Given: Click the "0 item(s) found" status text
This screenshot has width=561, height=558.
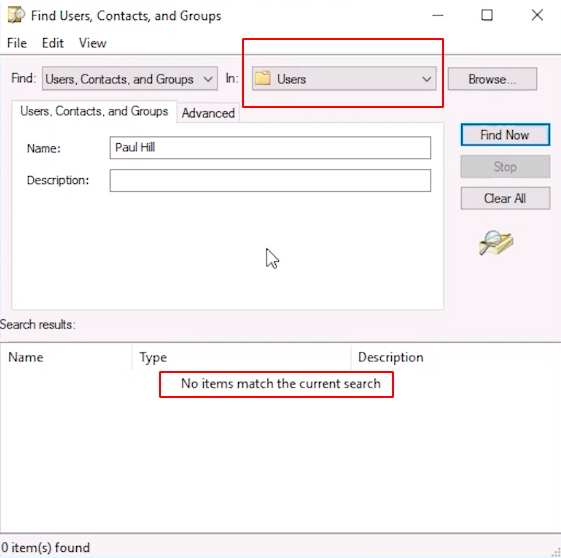Looking at the screenshot, I should pyautogui.click(x=45, y=548).
